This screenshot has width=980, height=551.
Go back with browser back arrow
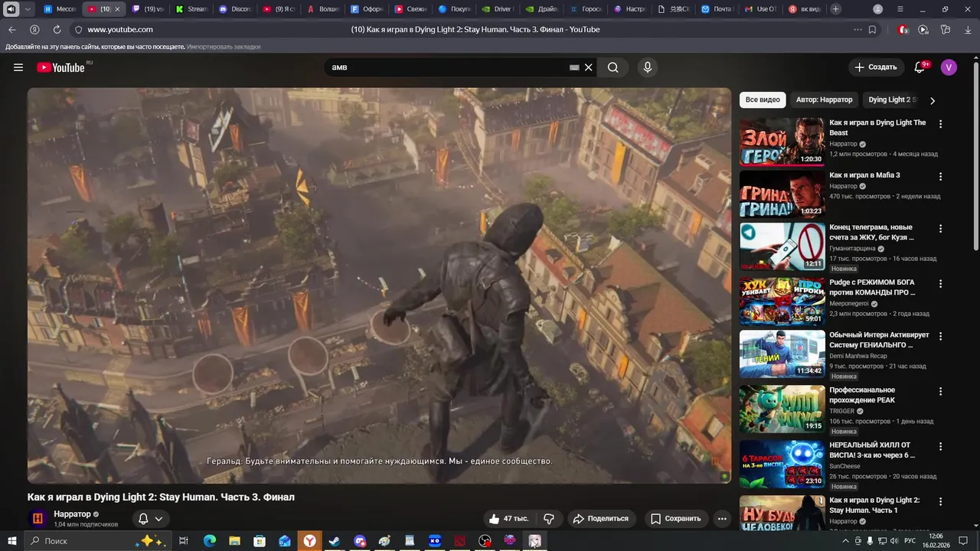(x=11, y=29)
